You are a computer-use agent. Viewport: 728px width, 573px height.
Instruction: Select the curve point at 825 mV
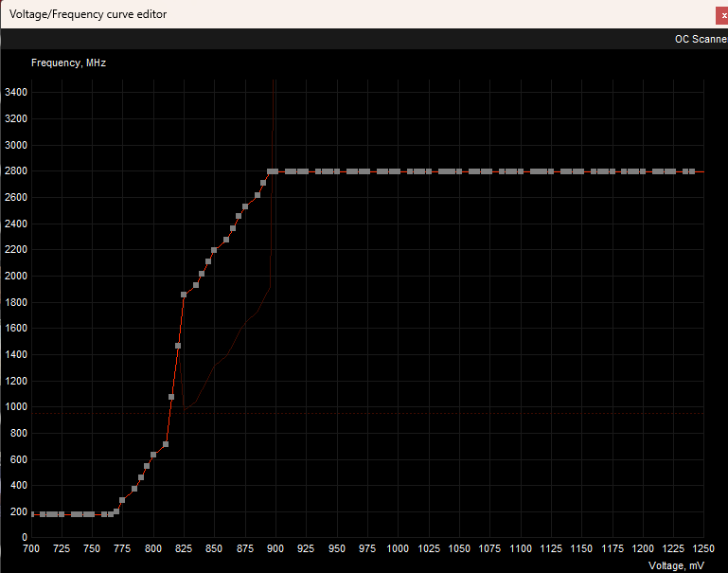[x=184, y=295]
